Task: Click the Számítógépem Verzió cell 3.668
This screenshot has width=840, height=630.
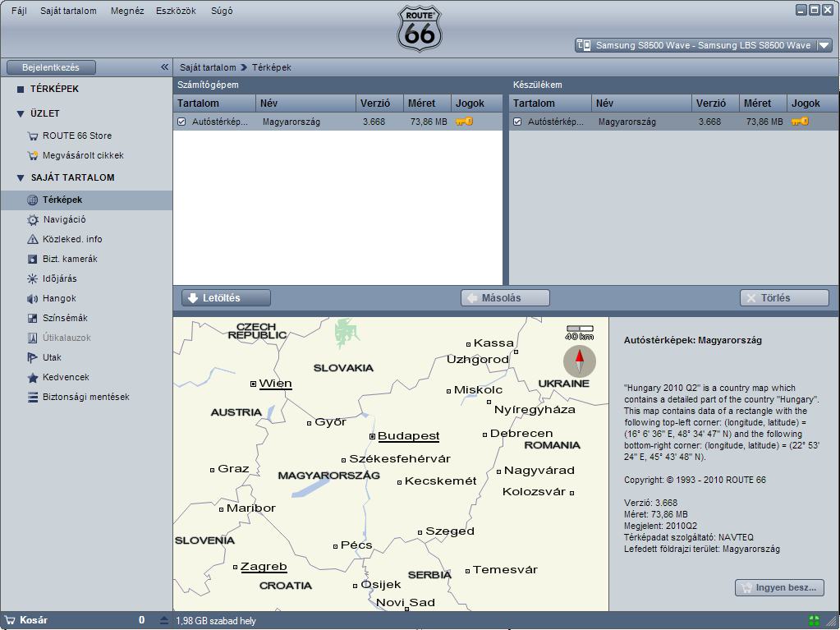Action: pos(374,122)
